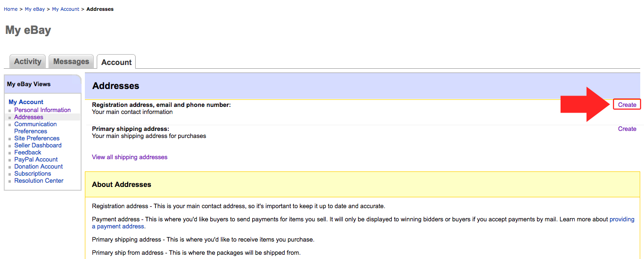Click Create for primary shipping address

[627, 129]
